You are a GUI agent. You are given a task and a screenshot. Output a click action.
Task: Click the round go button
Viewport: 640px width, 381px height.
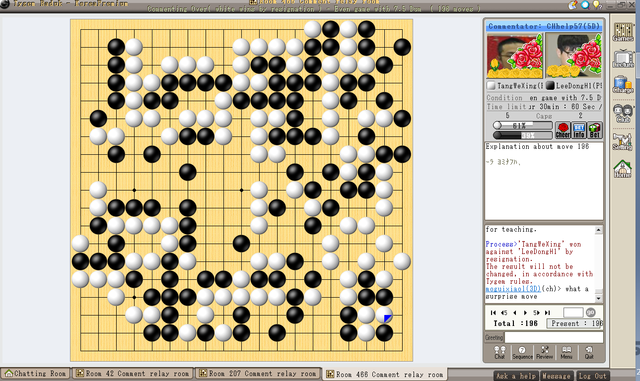(x=591, y=312)
